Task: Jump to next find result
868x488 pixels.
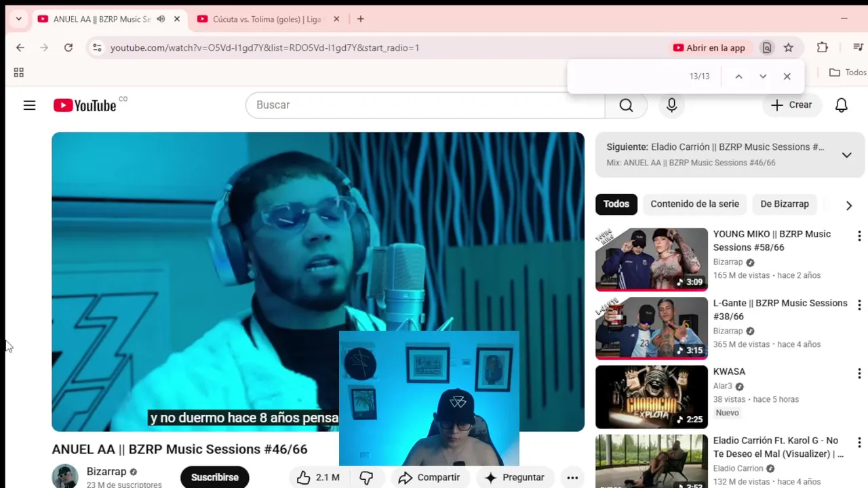Action: click(763, 77)
